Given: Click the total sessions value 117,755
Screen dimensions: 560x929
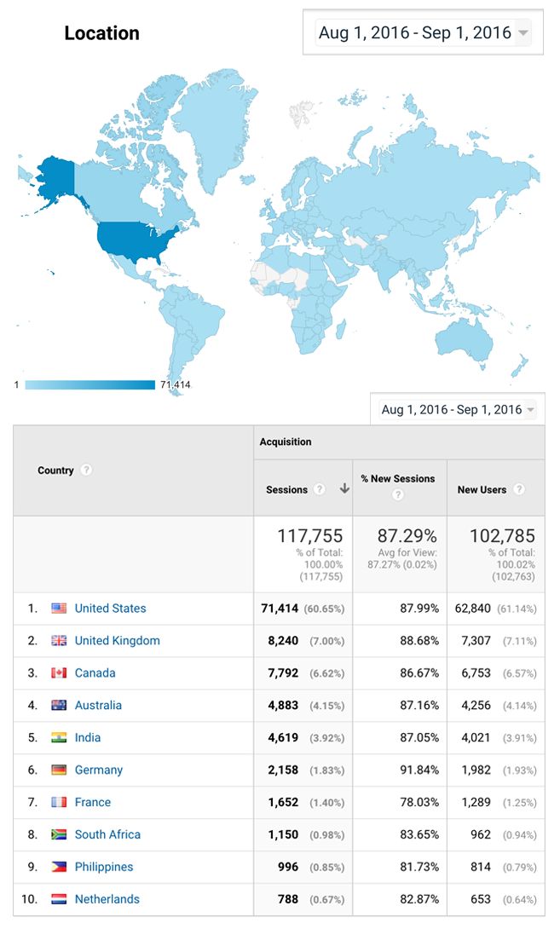Looking at the screenshot, I should coord(310,535).
